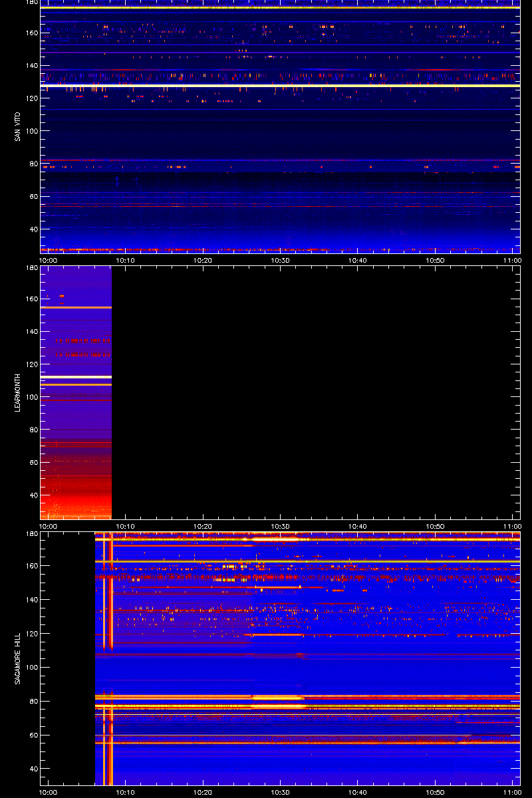The width and height of the screenshot is (532, 798).
Task: Choose 10:20 on the Sagamore Hill time axis
Action: click(203, 792)
